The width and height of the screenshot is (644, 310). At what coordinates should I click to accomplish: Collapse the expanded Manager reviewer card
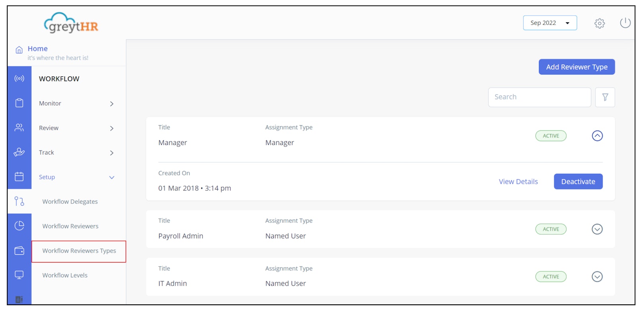(597, 135)
